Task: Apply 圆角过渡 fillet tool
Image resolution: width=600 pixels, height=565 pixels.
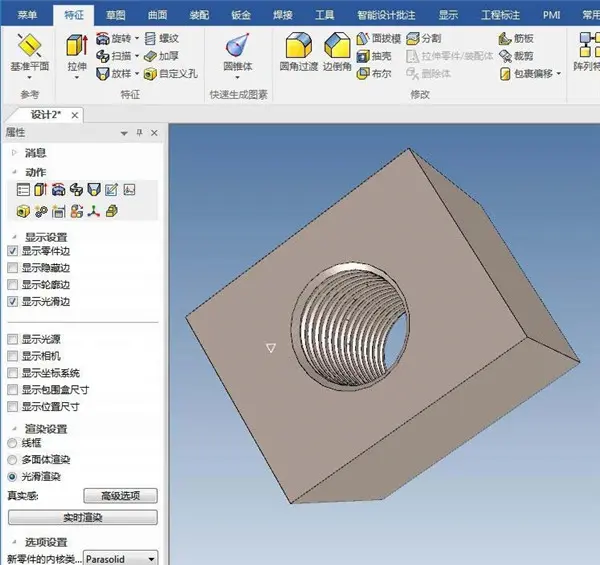Action: pos(298,51)
